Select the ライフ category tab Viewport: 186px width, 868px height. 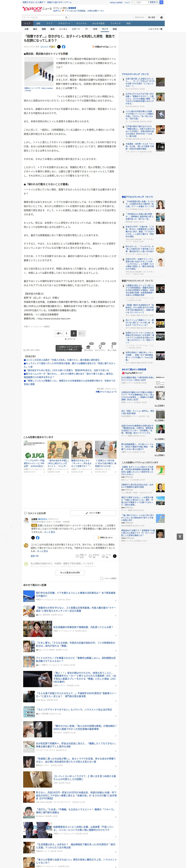pos(105,29)
